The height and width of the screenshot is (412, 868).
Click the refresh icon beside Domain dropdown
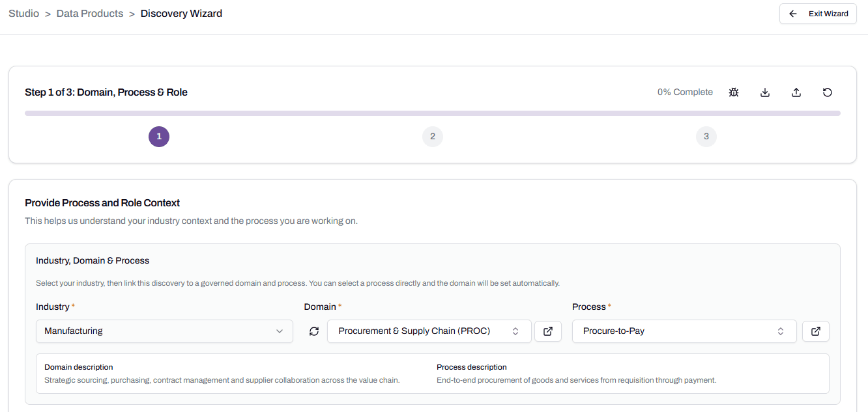(314, 331)
